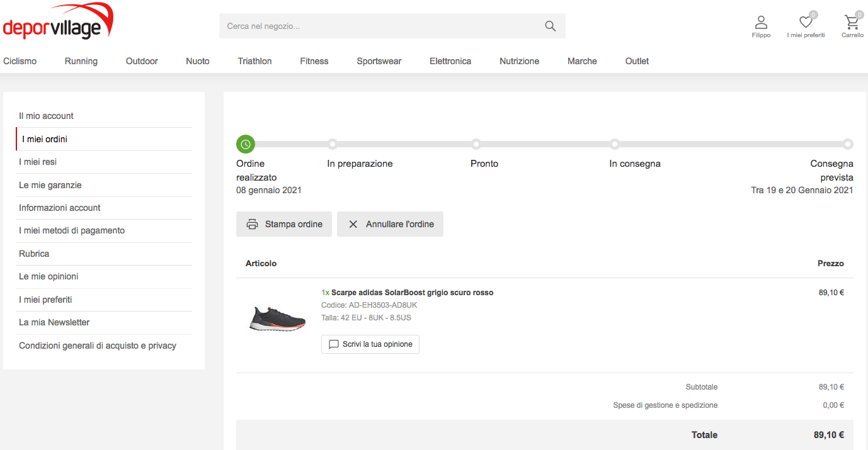Open the Filippo account icon

761,23
